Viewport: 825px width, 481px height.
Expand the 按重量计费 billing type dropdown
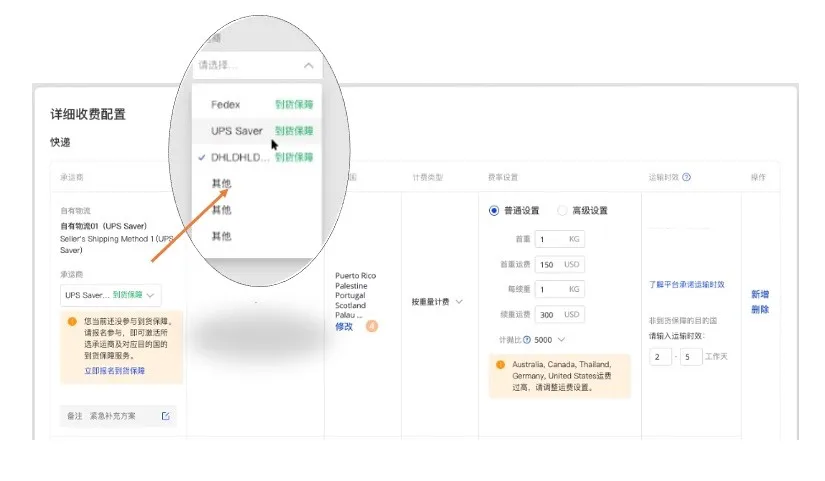point(437,301)
